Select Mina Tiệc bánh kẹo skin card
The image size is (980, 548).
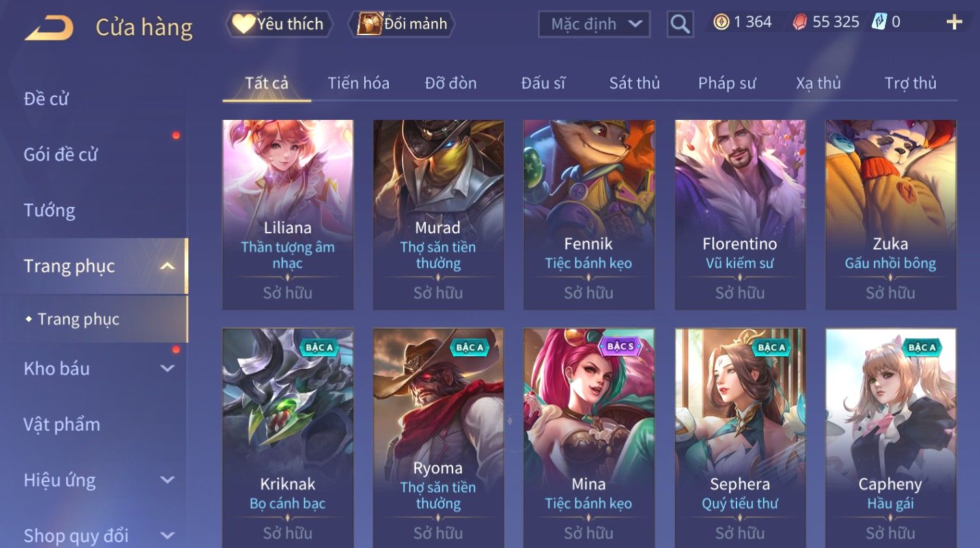(x=589, y=438)
